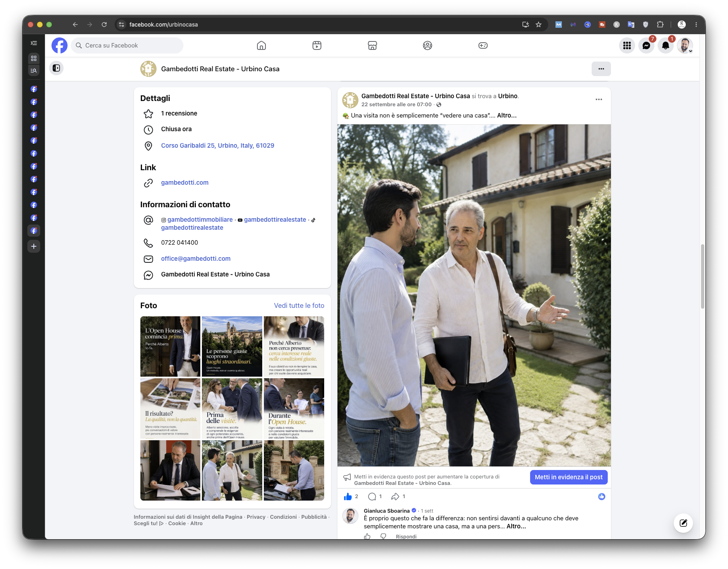Screen dimensions: 728x569
Task: Click the page vertical scrollbar
Action: click(703, 276)
